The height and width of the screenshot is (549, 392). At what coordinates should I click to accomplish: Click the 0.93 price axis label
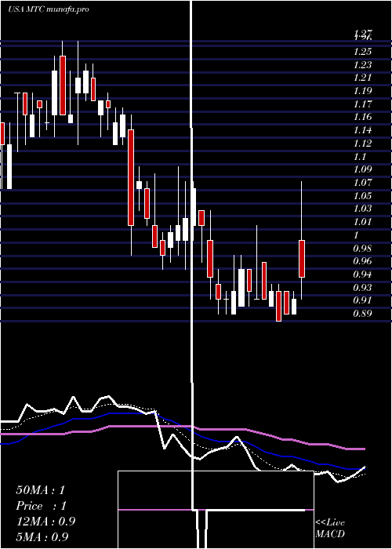click(x=362, y=288)
